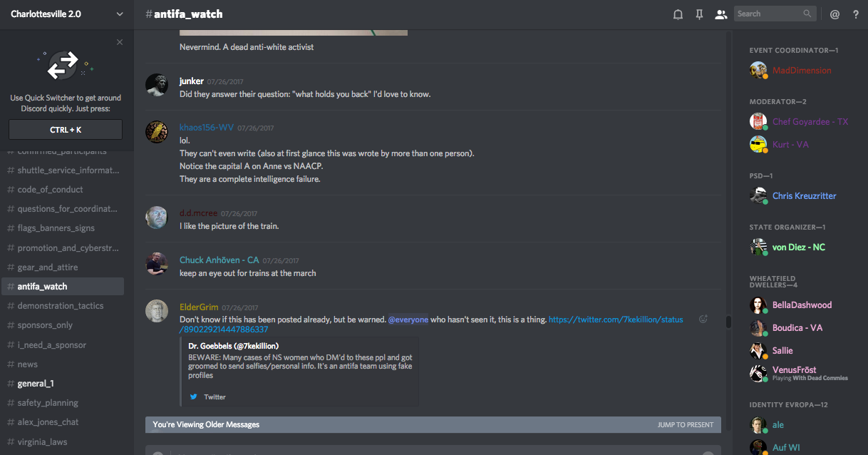Open the demonstration_tactics channel

click(x=61, y=306)
